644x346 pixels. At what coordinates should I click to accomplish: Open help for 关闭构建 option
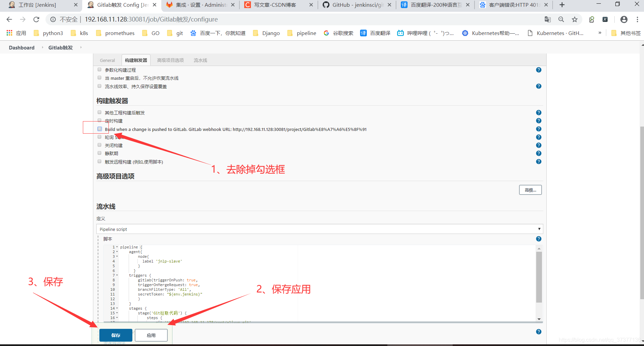pyautogui.click(x=539, y=145)
